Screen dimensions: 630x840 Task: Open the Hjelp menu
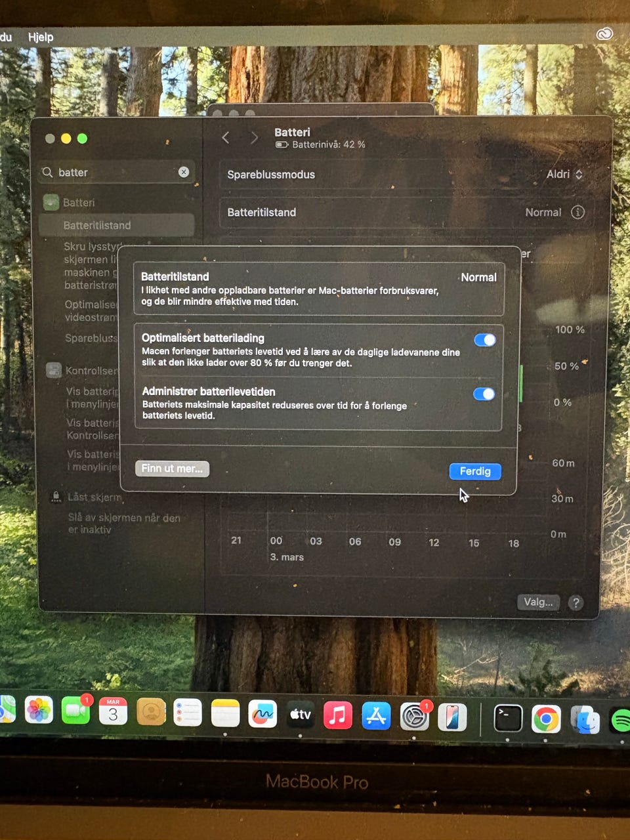tap(41, 37)
